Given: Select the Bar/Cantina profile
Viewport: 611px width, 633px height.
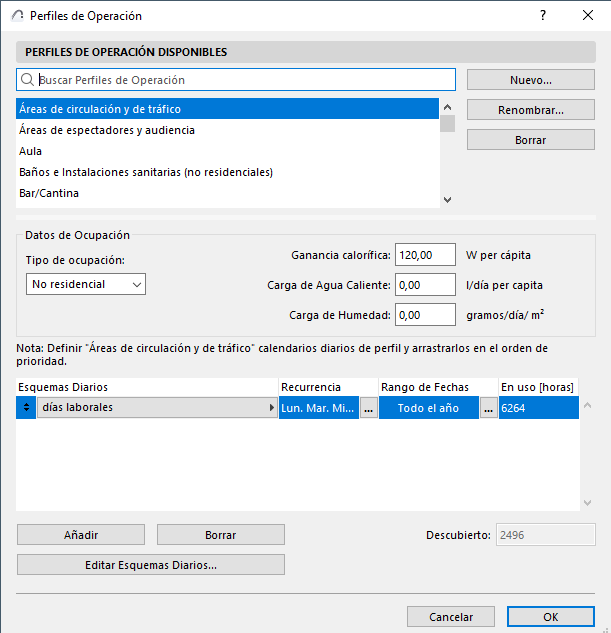Looking at the screenshot, I should [x=227, y=193].
